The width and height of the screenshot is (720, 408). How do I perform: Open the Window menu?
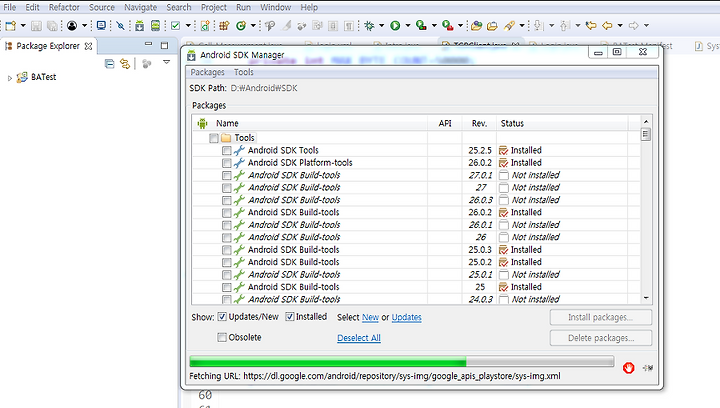276,7
